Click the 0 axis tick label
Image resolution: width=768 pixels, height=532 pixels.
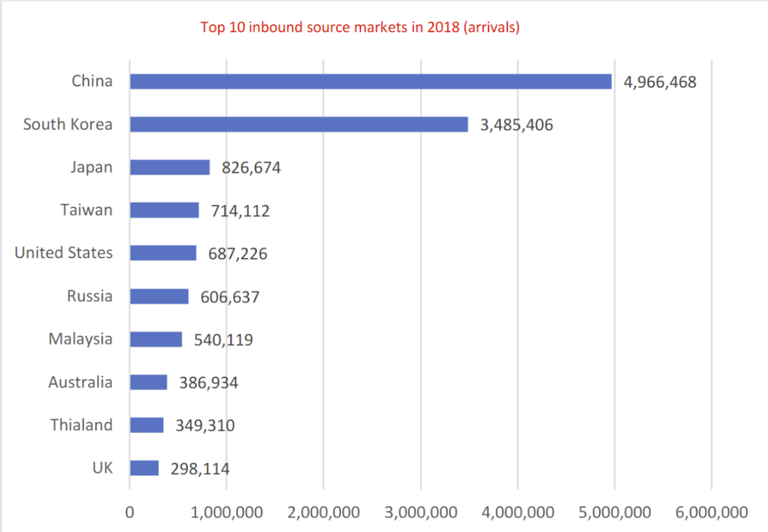tap(129, 512)
